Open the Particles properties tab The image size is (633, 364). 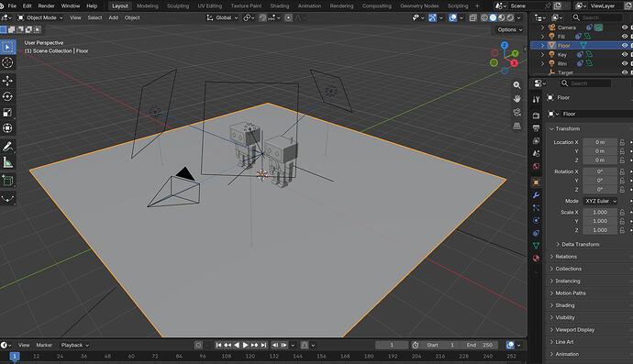pyautogui.click(x=536, y=208)
